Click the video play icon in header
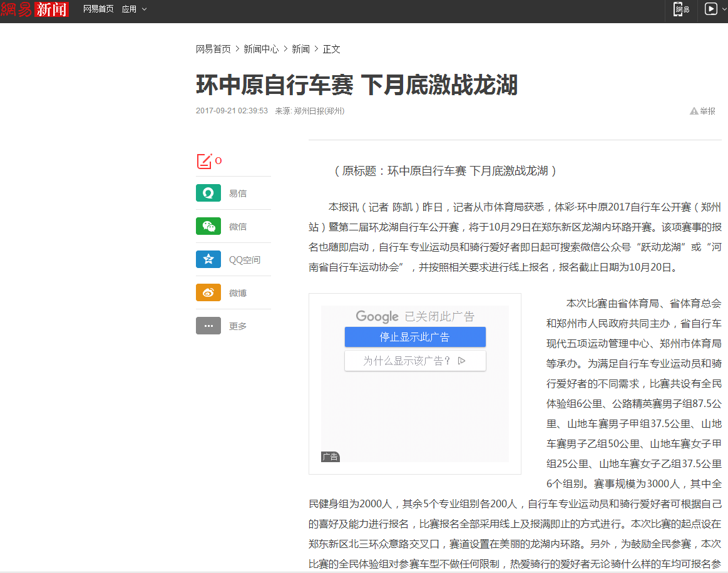The height and width of the screenshot is (573, 728). click(x=710, y=9)
